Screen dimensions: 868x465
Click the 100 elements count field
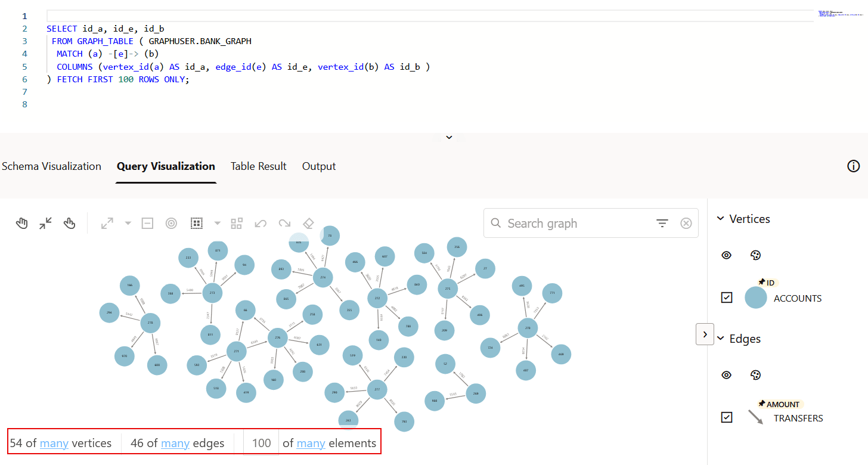(x=261, y=443)
